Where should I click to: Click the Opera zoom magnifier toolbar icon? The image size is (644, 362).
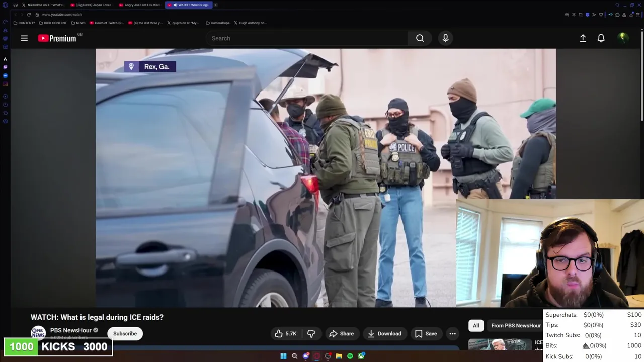[x=567, y=15]
